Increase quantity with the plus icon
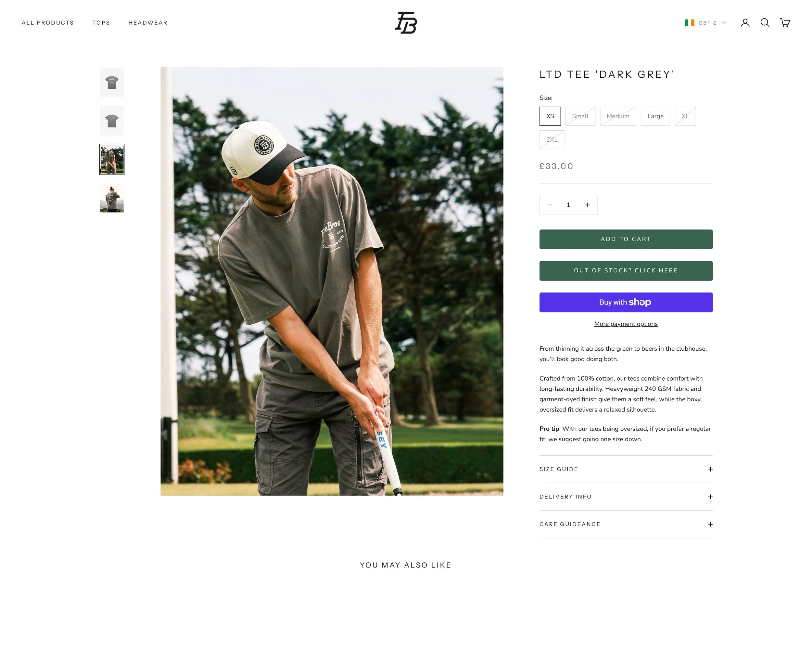The width and height of the screenshot is (812, 650). (x=587, y=205)
